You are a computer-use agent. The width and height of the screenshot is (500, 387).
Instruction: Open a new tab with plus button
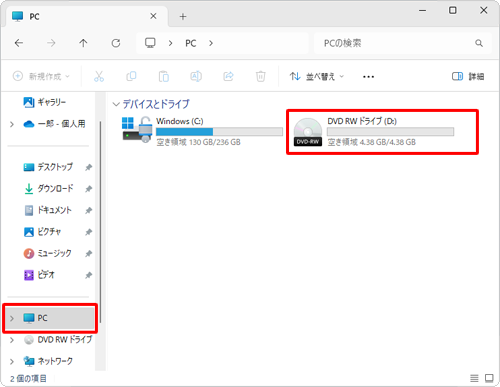[183, 16]
